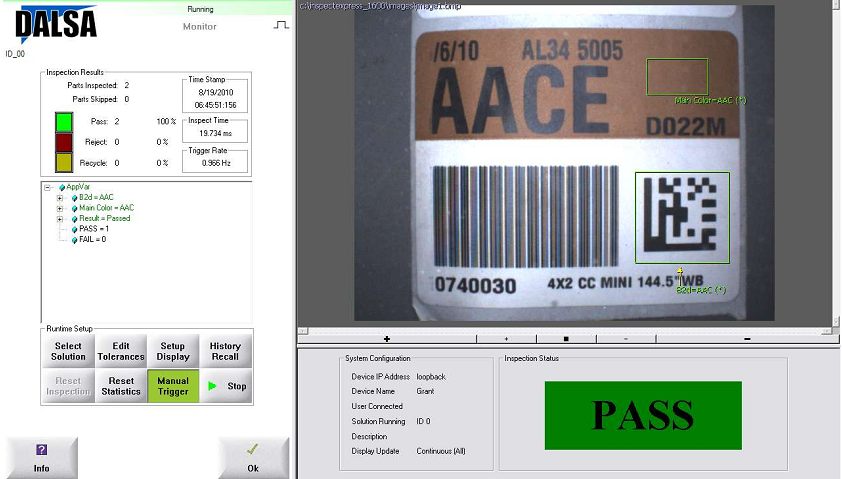Viewport: 842px width, 479px height.
Task: Click the Device Name Giant value
Action: pyautogui.click(x=425, y=391)
